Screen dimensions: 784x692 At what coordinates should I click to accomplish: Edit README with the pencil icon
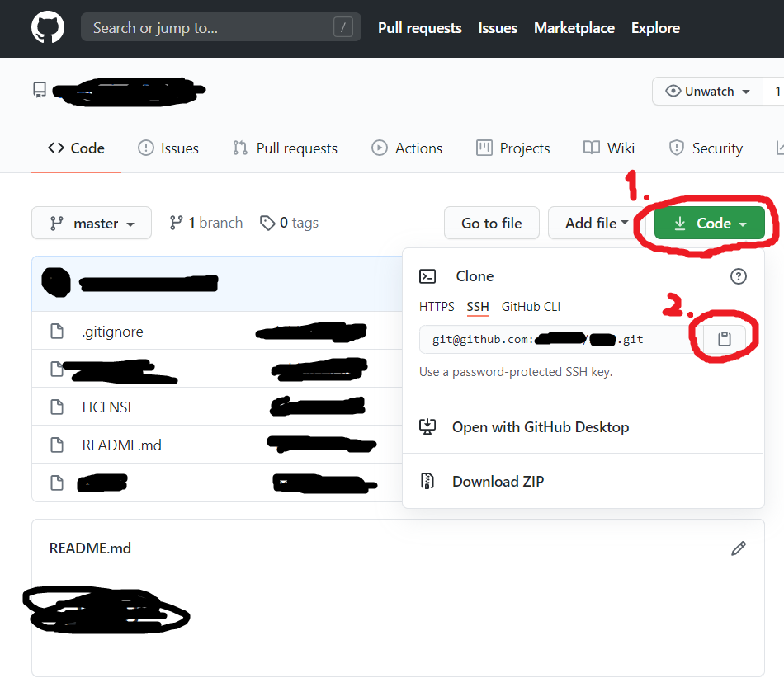pos(738,548)
